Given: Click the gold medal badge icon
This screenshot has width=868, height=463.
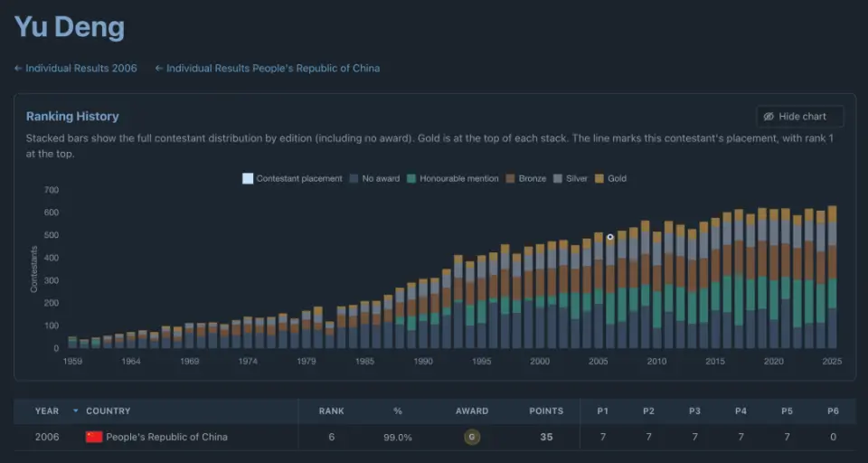Looking at the screenshot, I should (x=472, y=437).
